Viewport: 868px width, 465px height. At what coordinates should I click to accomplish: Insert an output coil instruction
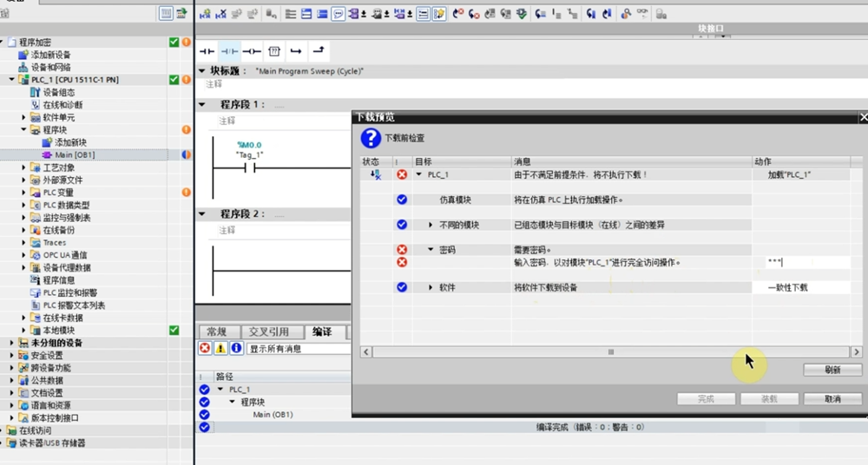point(252,51)
